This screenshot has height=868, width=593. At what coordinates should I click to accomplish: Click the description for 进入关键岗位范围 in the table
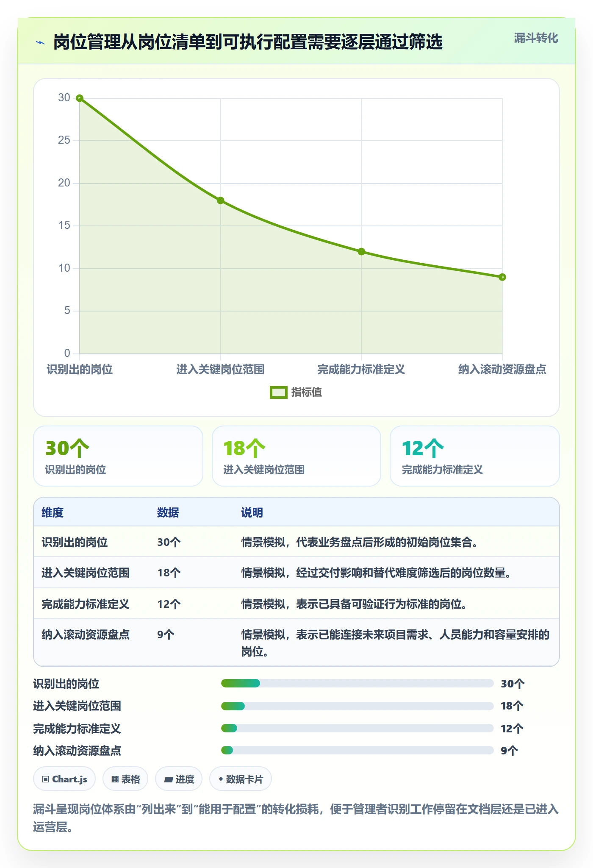377,573
